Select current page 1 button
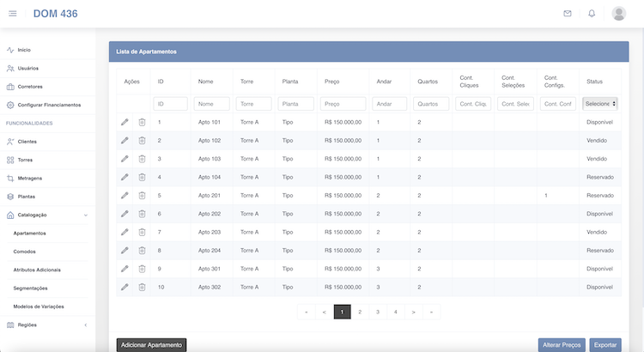 [x=342, y=312]
